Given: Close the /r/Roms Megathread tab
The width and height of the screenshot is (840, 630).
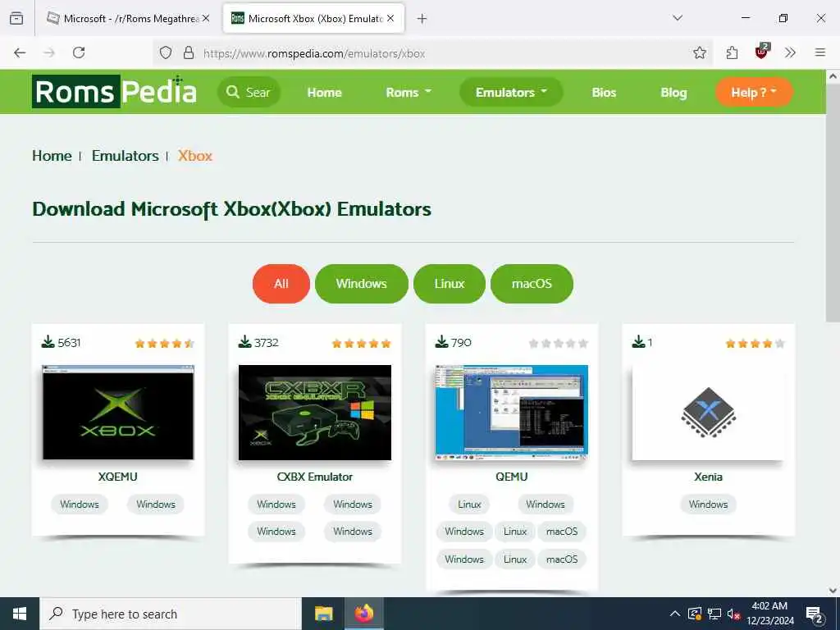Looking at the screenshot, I should pyautogui.click(x=206, y=18).
